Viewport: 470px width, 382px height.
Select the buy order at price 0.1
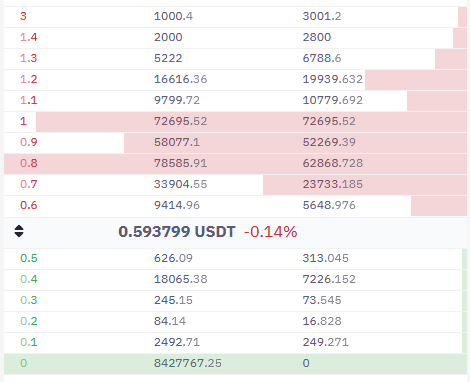pyautogui.click(x=235, y=342)
